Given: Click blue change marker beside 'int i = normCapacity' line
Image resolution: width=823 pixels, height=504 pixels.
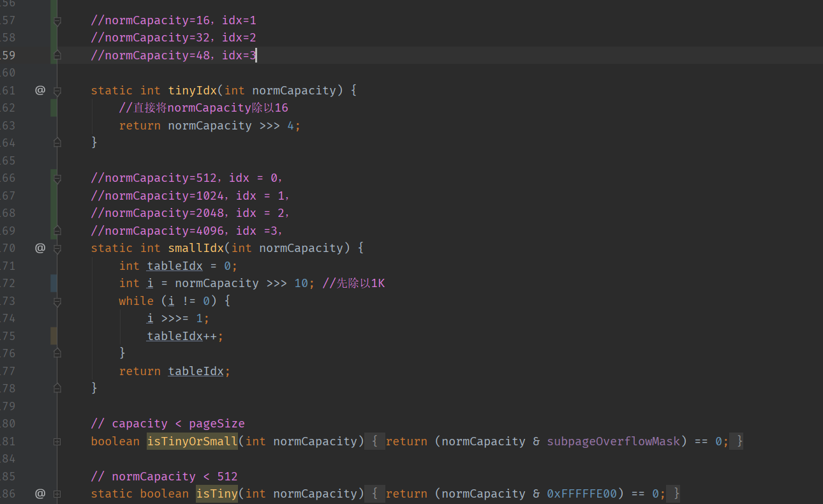Looking at the screenshot, I should coord(54,283).
